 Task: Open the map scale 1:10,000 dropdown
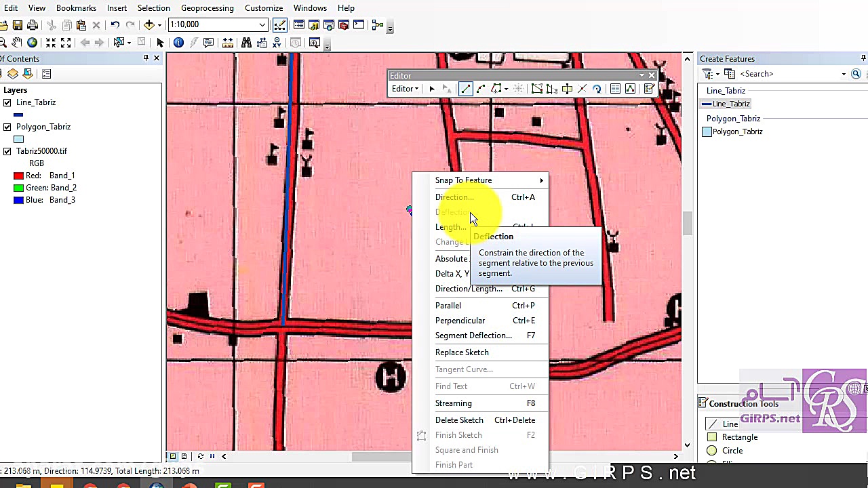262,25
